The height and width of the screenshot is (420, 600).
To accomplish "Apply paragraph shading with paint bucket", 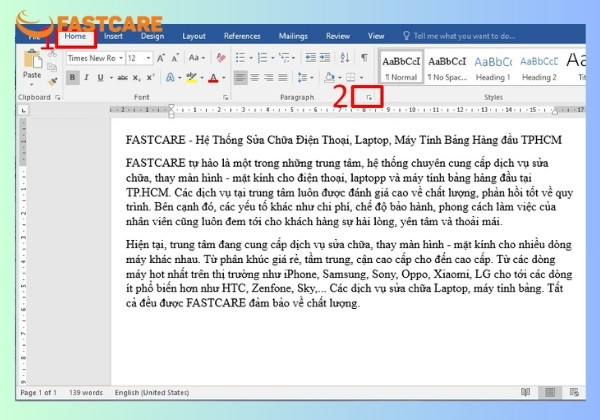I will pyautogui.click(x=329, y=78).
